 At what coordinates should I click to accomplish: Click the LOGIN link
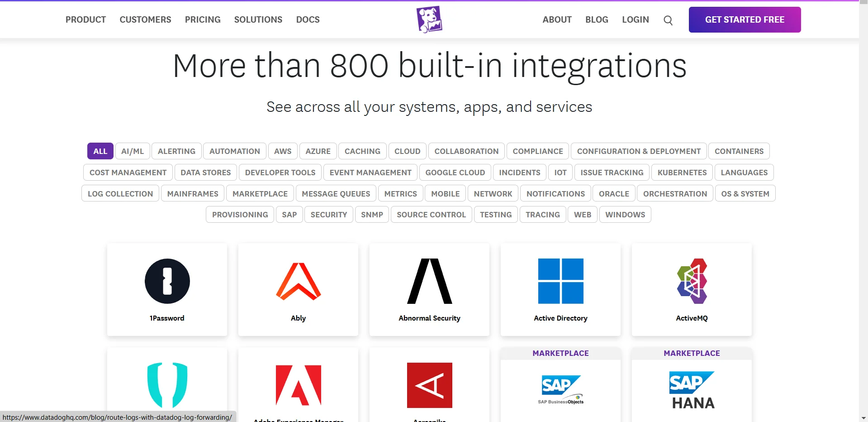coord(635,19)
